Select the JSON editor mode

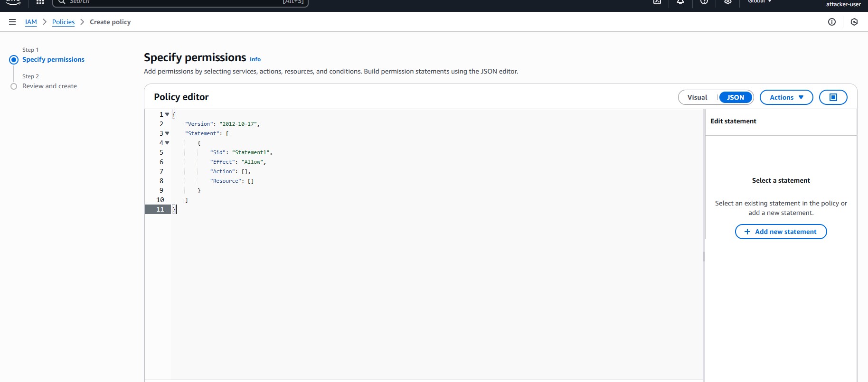pos(735,97)
